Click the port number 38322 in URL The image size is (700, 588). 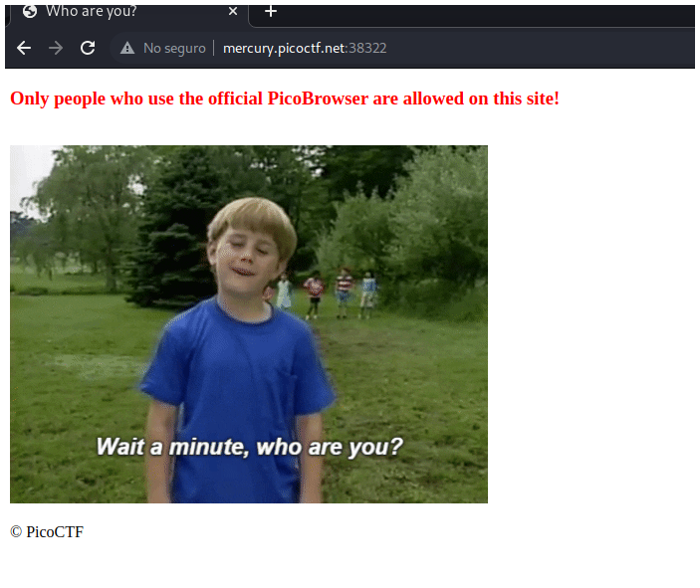(367, 48)
